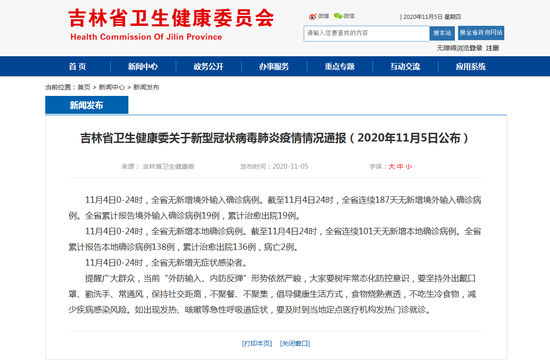
Task: Click the 搜全省政府网站 button
Action: pyautogui.click(x=481, y=33)
